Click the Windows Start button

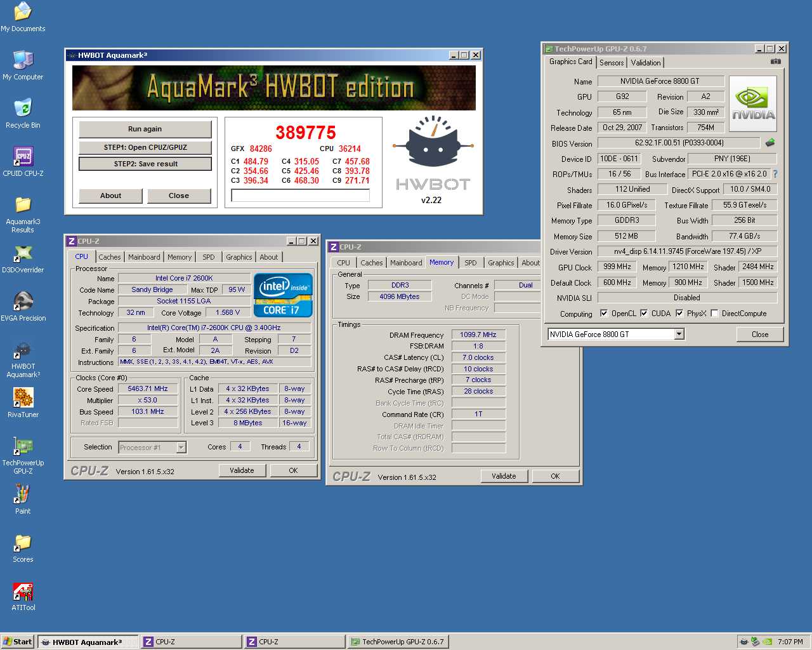17,642
